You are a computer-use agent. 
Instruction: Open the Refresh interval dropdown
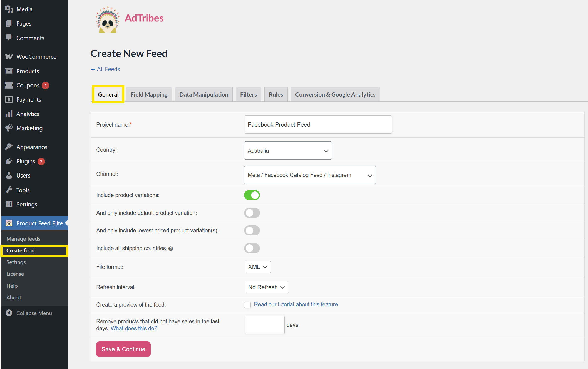point(266,287)
